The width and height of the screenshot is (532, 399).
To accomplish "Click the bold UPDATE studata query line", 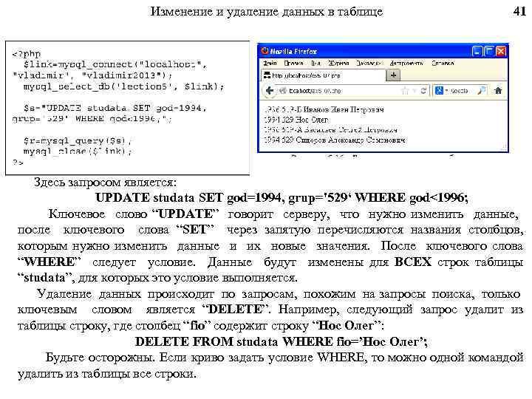I will tap(282, 198).
